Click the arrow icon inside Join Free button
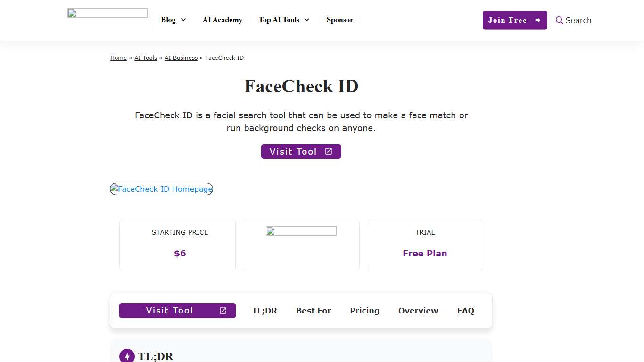The height and width of the screenshot is (362, 644). click(537, 20)
